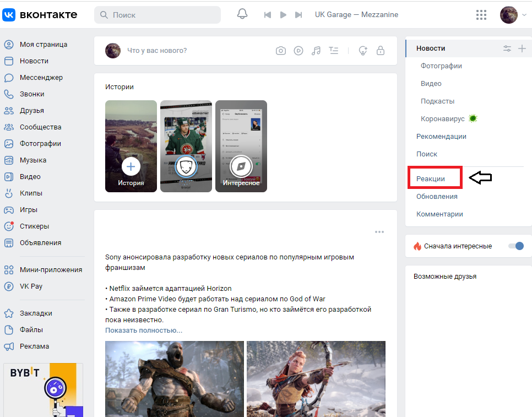Add news tab with plus icon
Screen dimensions: 532x417
click(x=522, y=48)
